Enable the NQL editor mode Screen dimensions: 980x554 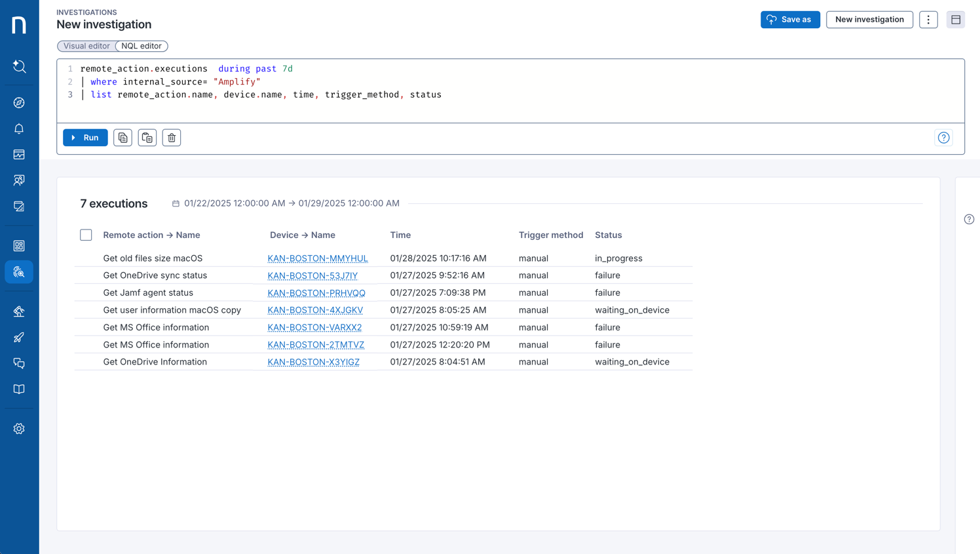pos(141,46)
